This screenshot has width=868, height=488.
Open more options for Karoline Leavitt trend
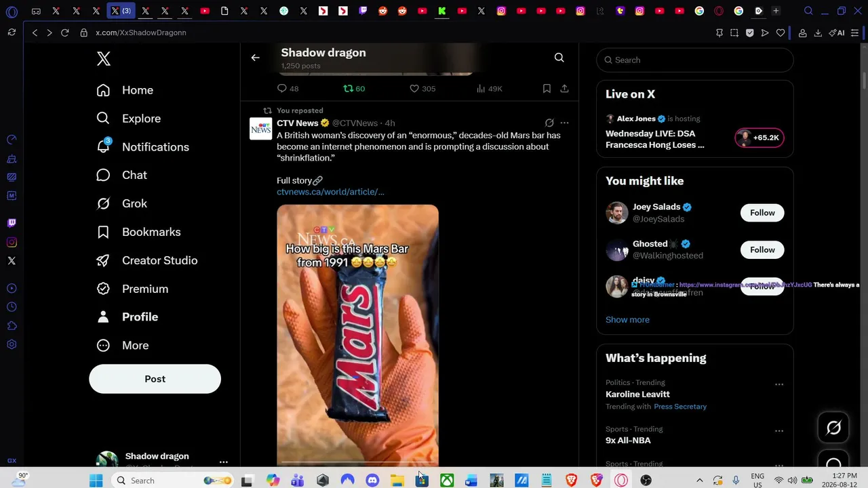click(779, 384)
